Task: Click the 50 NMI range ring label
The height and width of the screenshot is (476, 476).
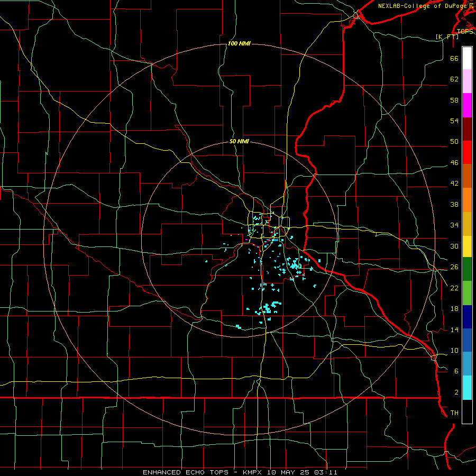Action: (239, 141)
